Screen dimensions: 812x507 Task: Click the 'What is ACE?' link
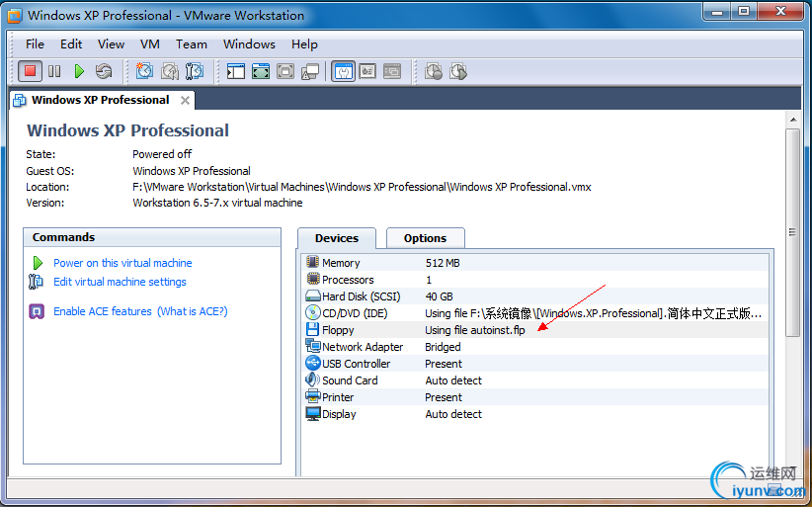coord(194,311)
